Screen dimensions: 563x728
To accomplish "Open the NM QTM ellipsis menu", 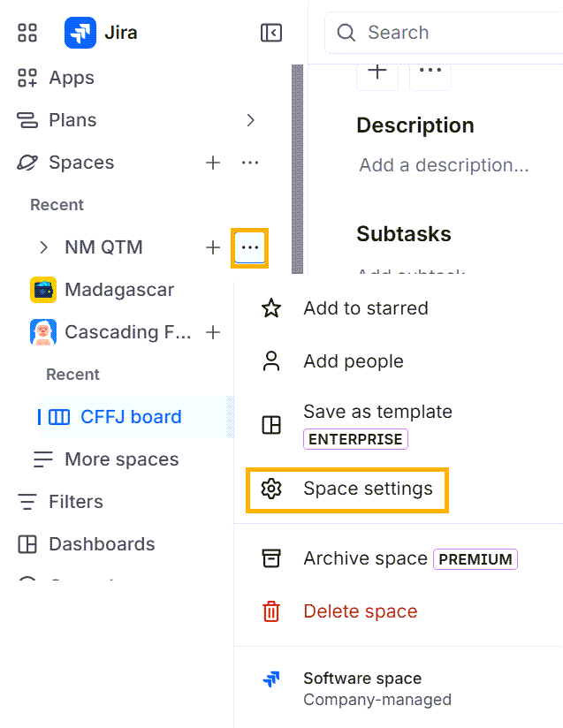I will 250,247.
